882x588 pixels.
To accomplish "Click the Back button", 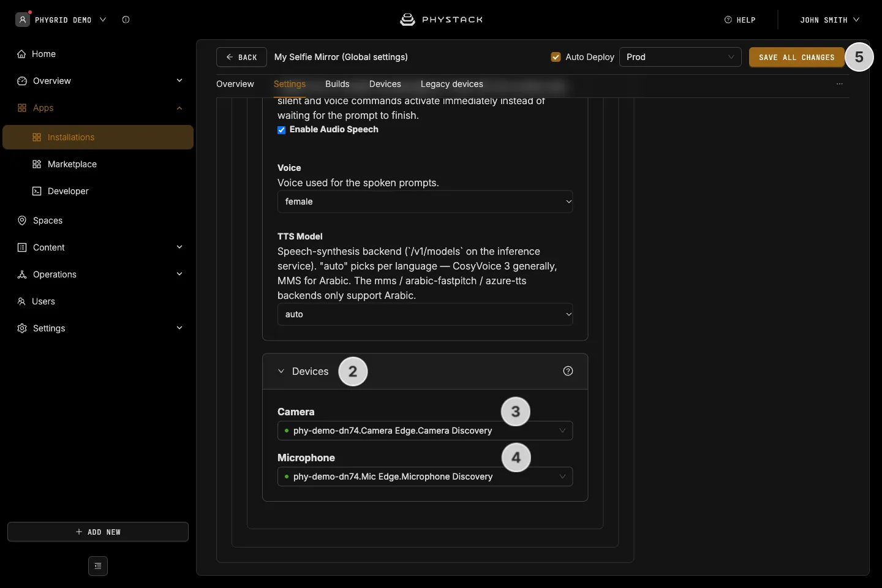I will coord(241,57).
